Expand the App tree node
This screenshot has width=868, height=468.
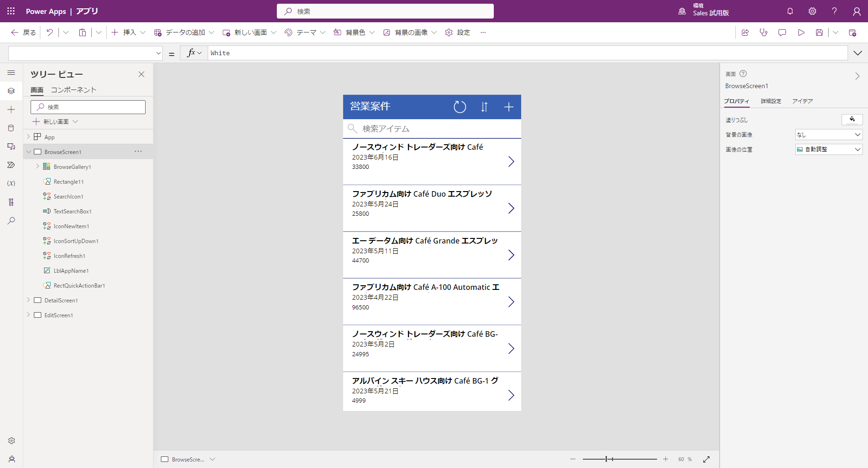[28, 137]
